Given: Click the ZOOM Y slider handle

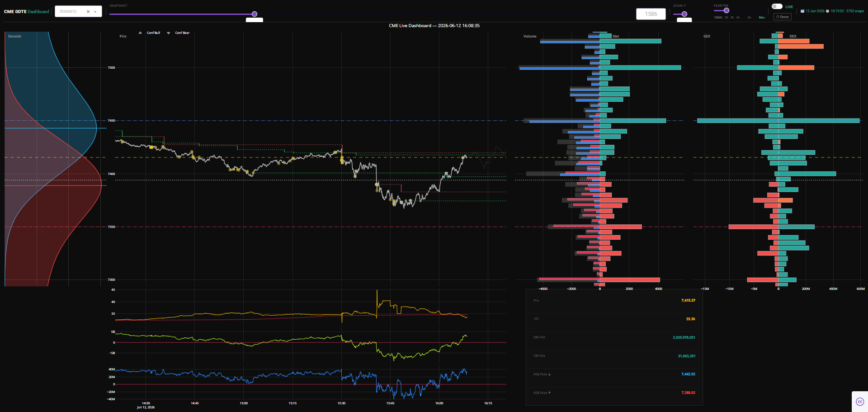Looking at the screenshot, I should pos(684,14).
